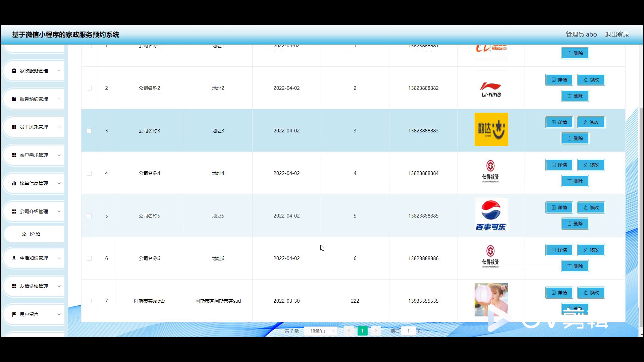Open the 用户留言 menu

coord(34,314)
